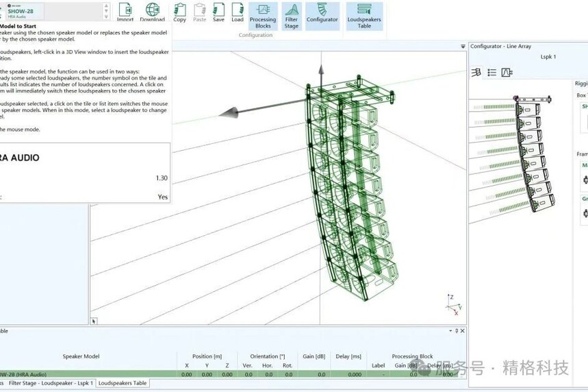Open the 3D view dropdown arrow
The height and width of the screenshot is (392, 588).
[x=463, y=47]
